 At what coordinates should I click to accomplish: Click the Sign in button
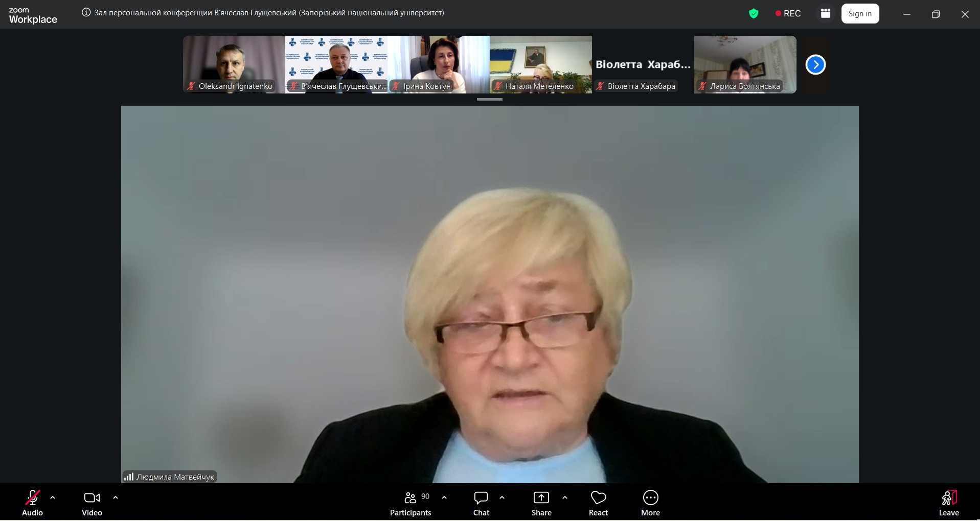(x=860, y=14)
